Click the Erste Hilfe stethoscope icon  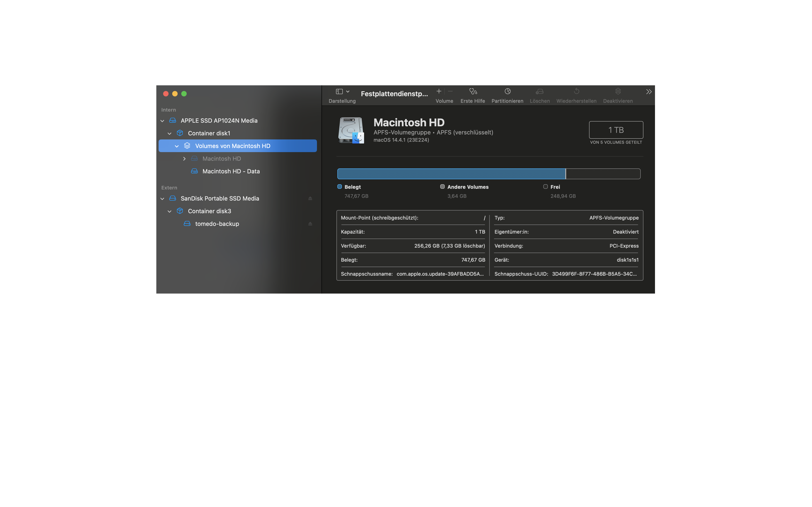(473, 91)
